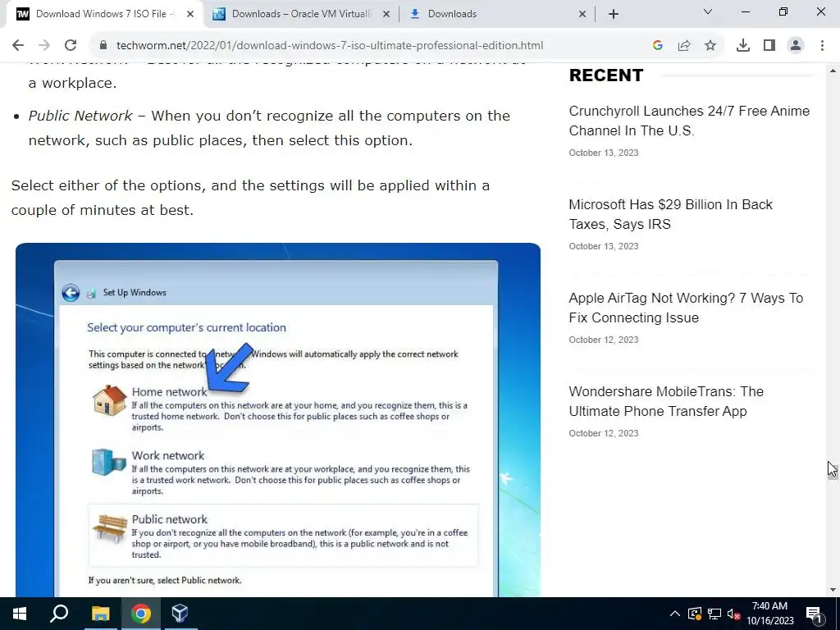Screen dimensions: 840x630
Task: Click the Set Up Windows tutorial screenshot
Action: pos(278,420)
